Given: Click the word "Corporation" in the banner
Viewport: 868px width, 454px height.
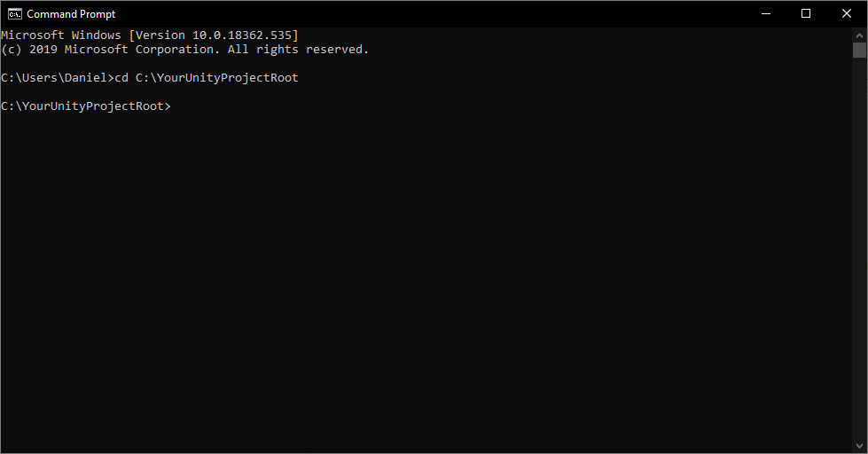Looking at the screenshot, I should 175,50.
